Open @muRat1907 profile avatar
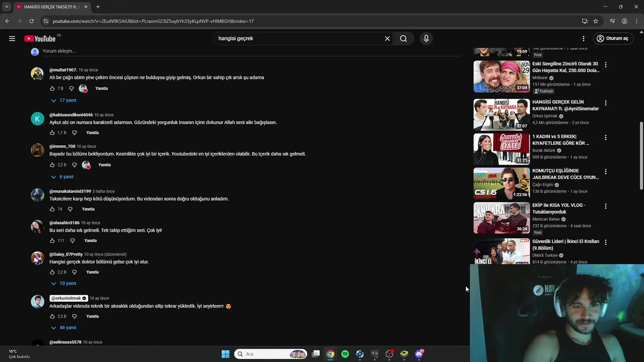The height and width of the screenshot is (362, 644). [x=37, y=73]
